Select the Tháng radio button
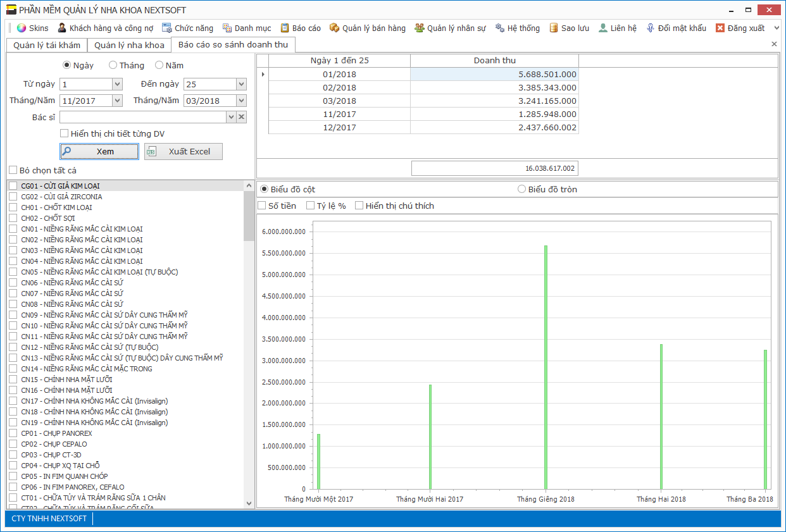This screenshot has width=786, height=532. [113, 65]
